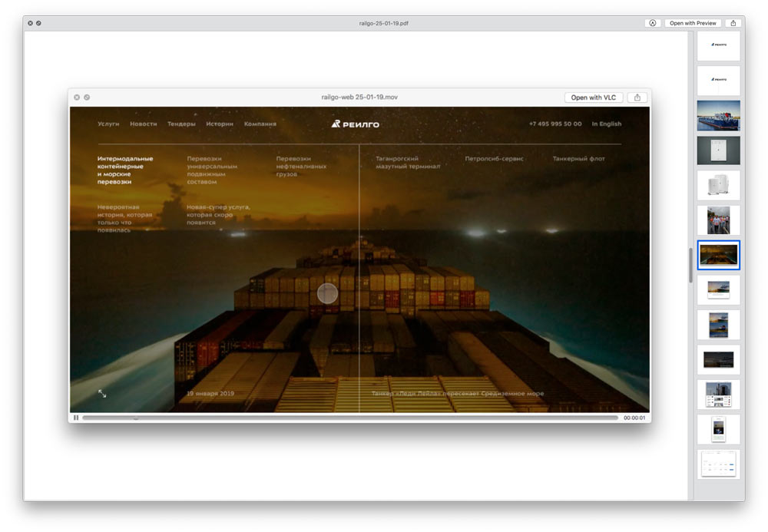Open the Новости menu item

[144, 123]
